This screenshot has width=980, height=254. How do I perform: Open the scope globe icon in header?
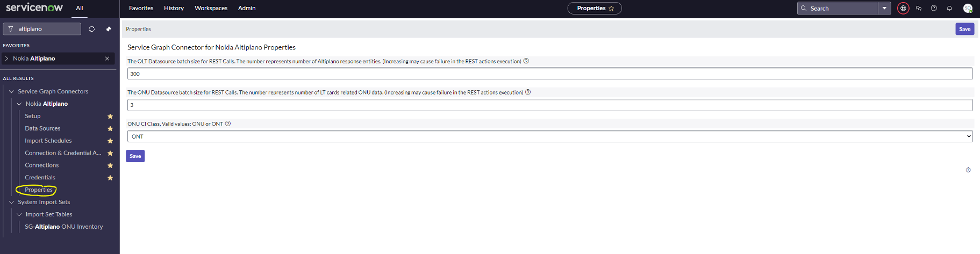tap(903, 8)
